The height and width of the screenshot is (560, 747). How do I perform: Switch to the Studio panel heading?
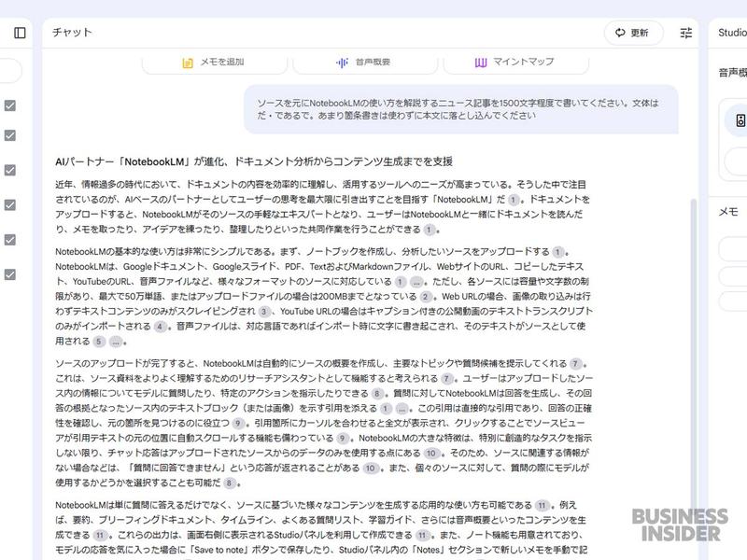pyautogui.click(x=732, y=33)
